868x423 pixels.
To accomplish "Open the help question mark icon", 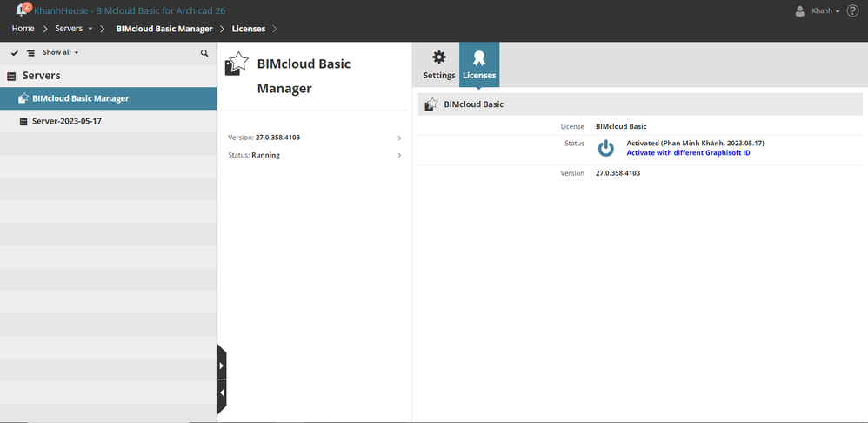I will 852,11.
